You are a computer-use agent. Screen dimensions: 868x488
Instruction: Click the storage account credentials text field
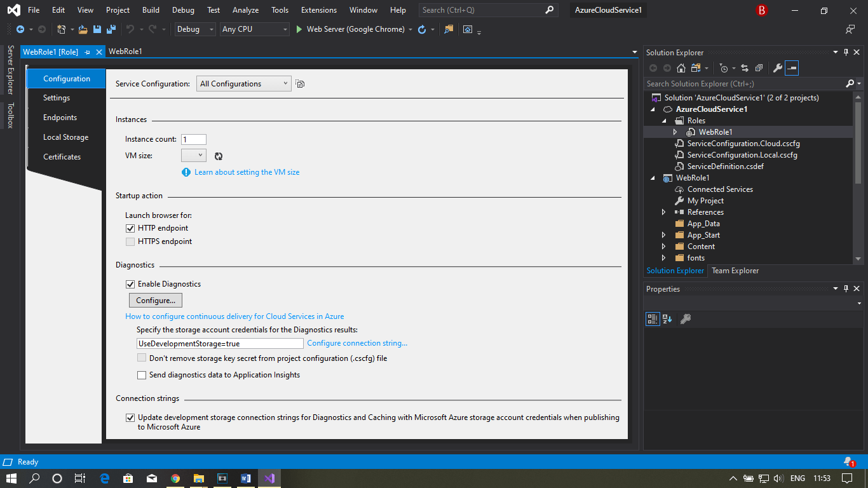(x=220, y=343)
